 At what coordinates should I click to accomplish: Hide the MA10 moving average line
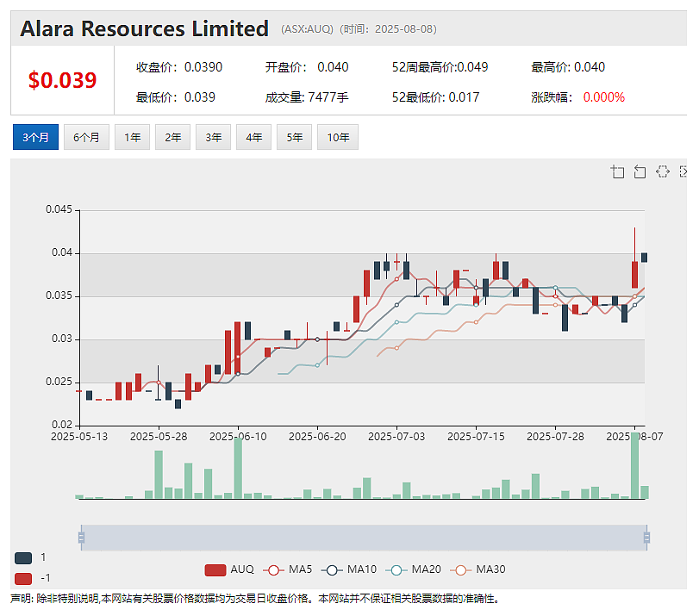pyautogui.click(x=348, y=569)
